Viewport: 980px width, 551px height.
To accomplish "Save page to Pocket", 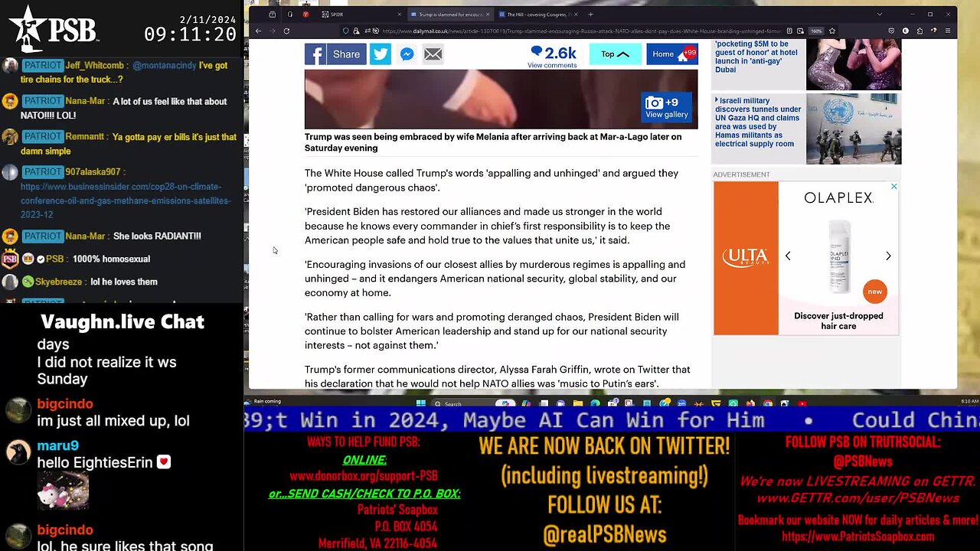I will click(x=891, y=31).
